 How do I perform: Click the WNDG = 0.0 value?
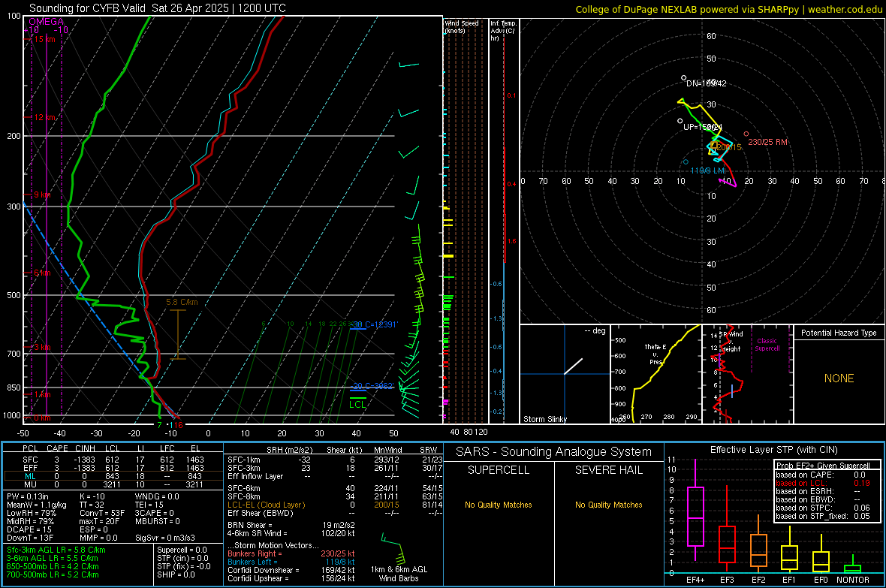click(x=157, y=496)
